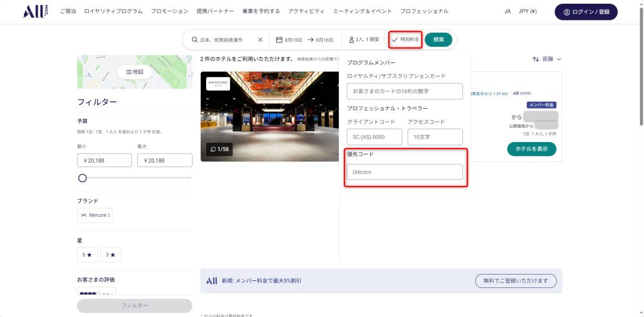This screenshot has width=644, height=317.
Task: Open the 乗車を予約する menu
Action: (x=261, y=12)
